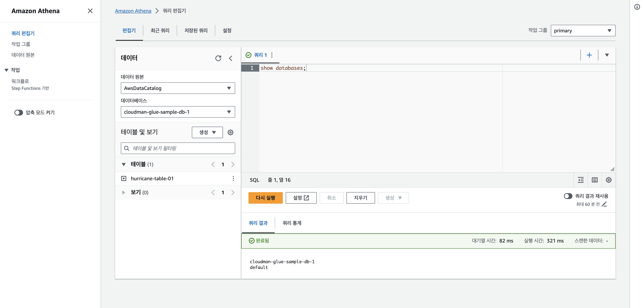Refresh the data panel
The height and width of the screenshot is (308, 644).
[218, 58]
